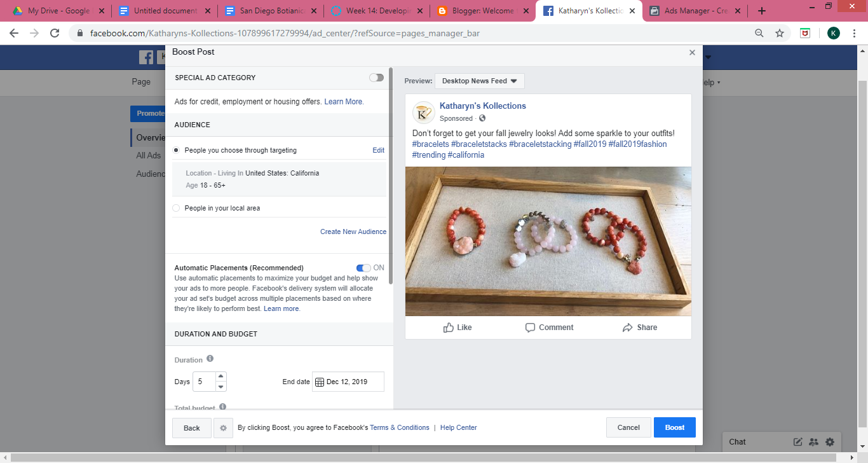
Task: Open Facebook Terms & Conditions link
Action: pyautogui.click(x=400, y=427)
